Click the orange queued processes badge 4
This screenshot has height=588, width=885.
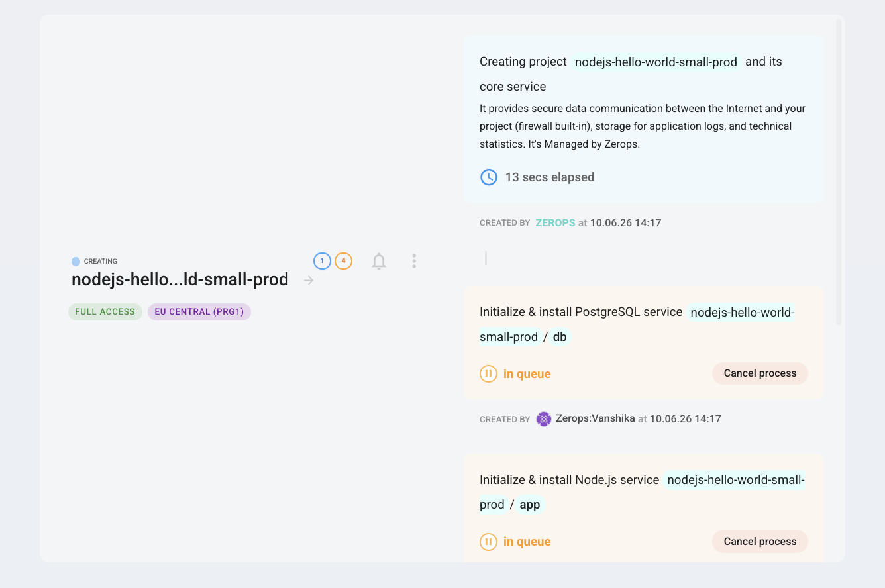343,261
